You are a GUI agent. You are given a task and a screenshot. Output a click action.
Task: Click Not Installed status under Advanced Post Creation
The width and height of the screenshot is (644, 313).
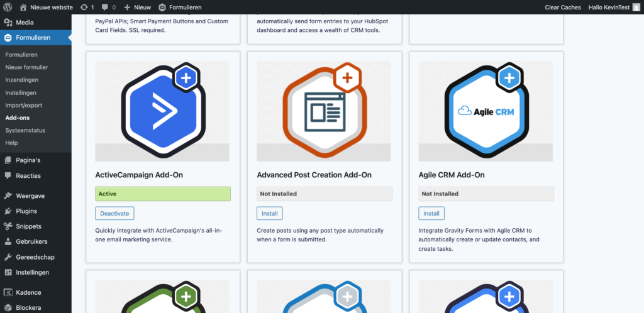(325, 194)
